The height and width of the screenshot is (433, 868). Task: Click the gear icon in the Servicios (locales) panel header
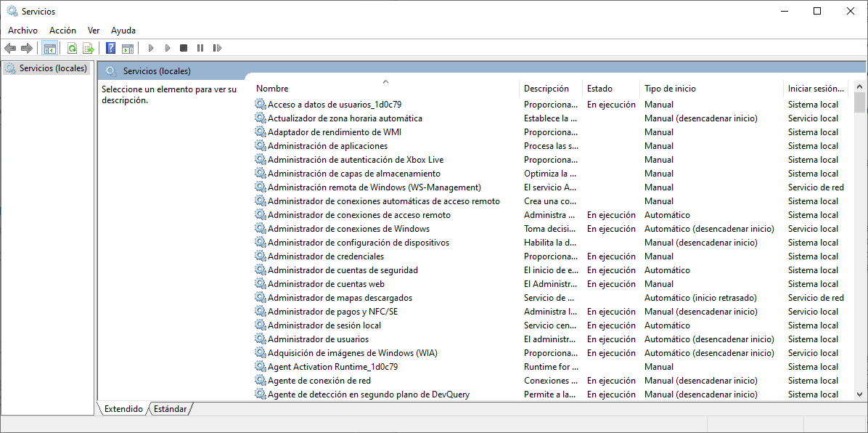coord(111,71)
